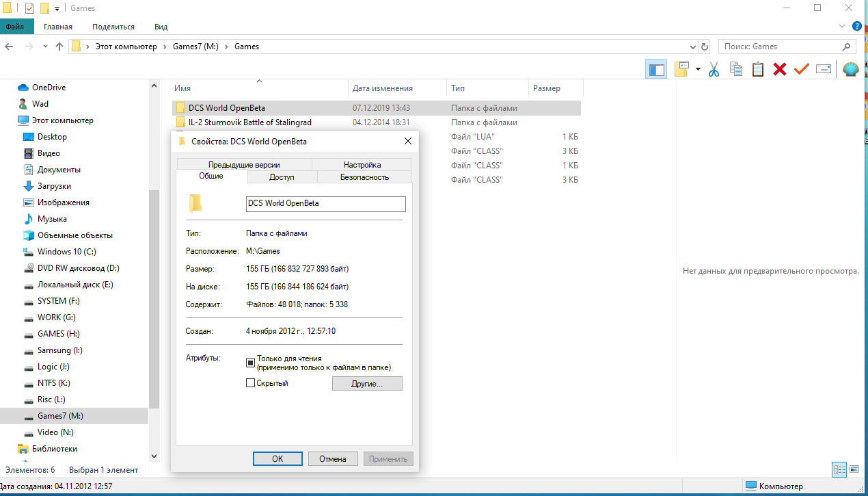Viewport: 868px width, 496px height.
Task: Open Музыка folder in sidebar
Action: [52, 219]
